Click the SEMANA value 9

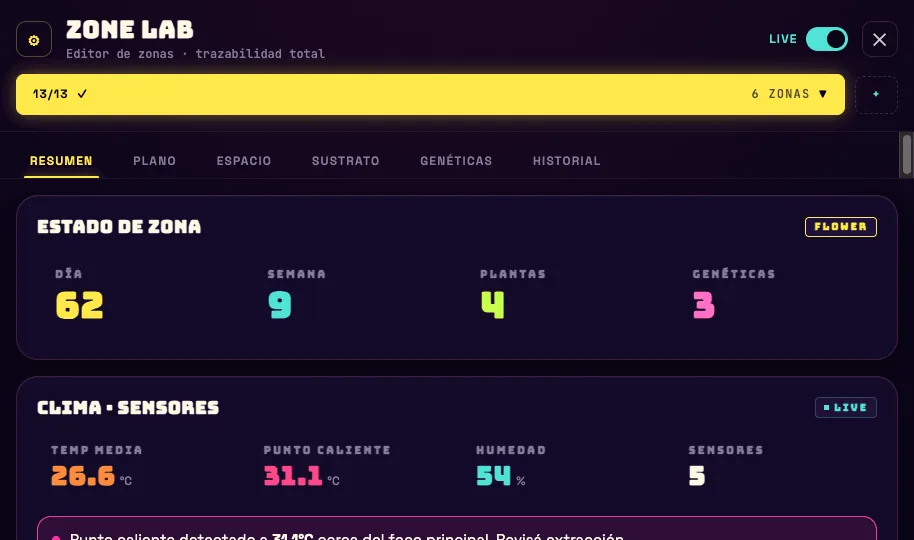click(x=280, y=305)
